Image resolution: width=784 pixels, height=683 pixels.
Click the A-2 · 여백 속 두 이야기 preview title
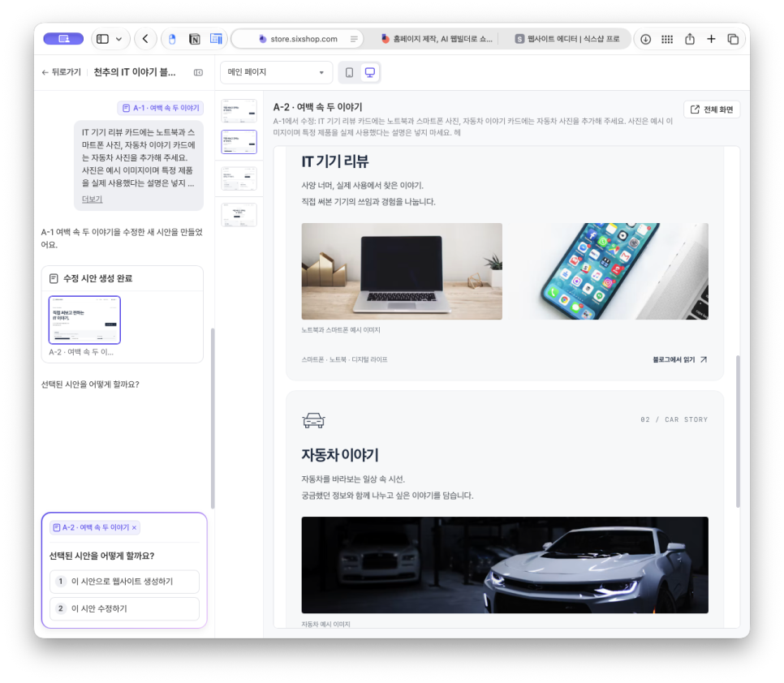click(x=317, y=107)
